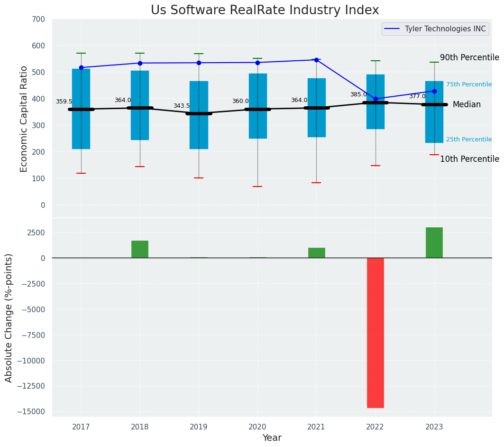
Task: Click the Median label beside 2023
Action: pyautogui.click(x=466, y=104)
